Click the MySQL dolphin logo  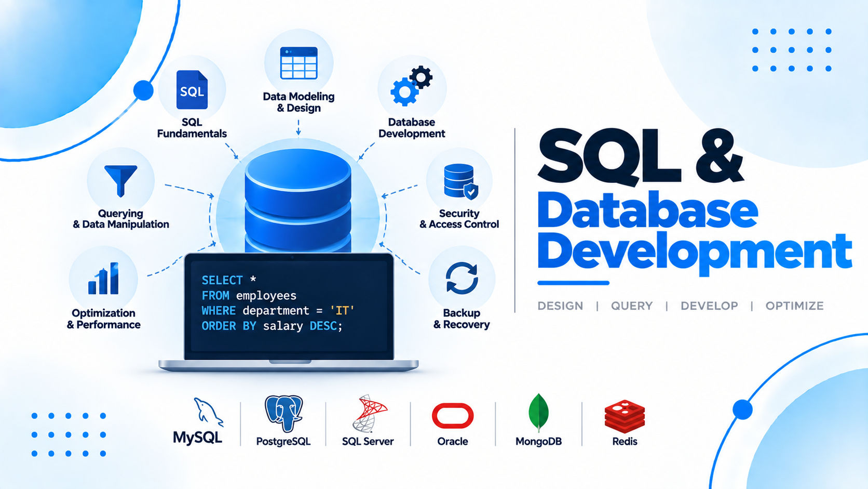208,412
